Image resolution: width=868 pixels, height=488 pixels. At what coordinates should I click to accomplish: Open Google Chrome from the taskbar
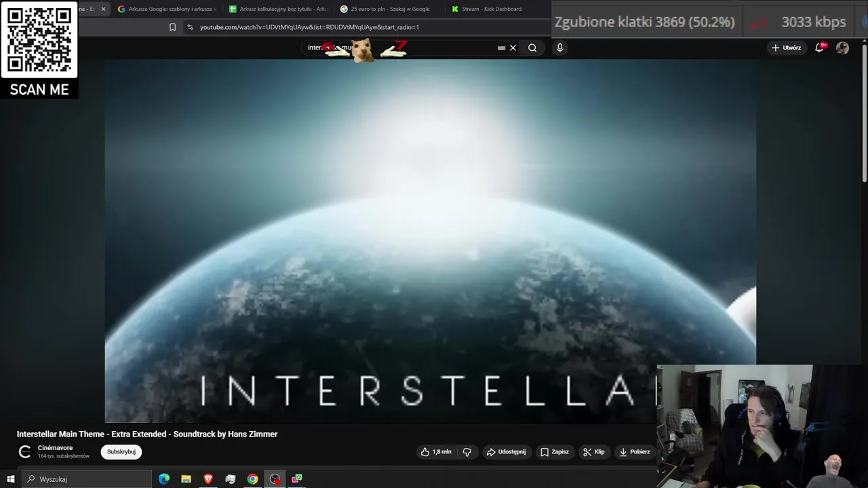click(x=252, y=479)
